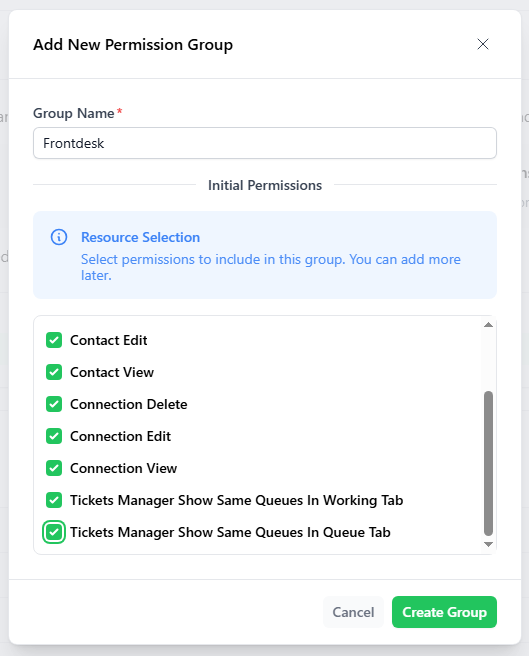Click the scrollbar track above the thumb
The width and height of the screenshot is (529, 656).
[x=488, y=360]
